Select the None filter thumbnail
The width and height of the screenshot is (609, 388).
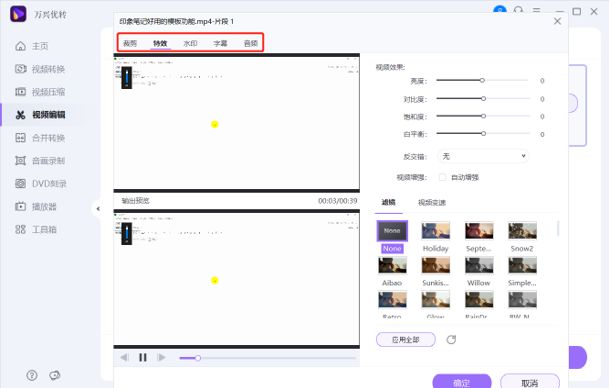(x=392, y=231)
